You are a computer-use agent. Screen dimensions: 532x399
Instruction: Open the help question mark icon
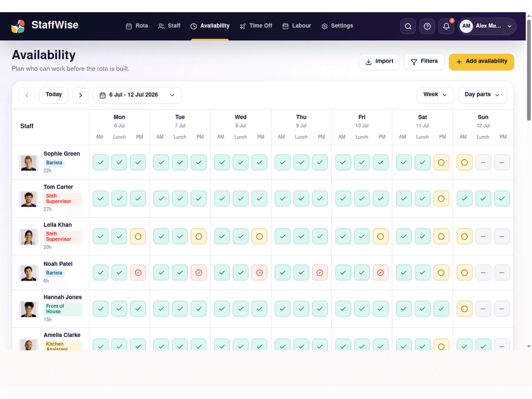(427, 26)
